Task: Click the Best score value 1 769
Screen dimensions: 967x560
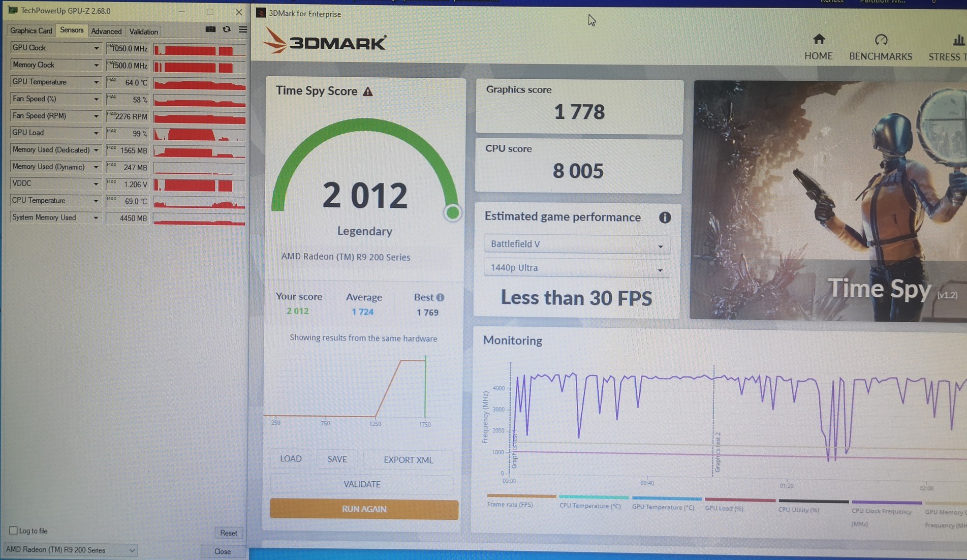Action: [x=427, y=312]
